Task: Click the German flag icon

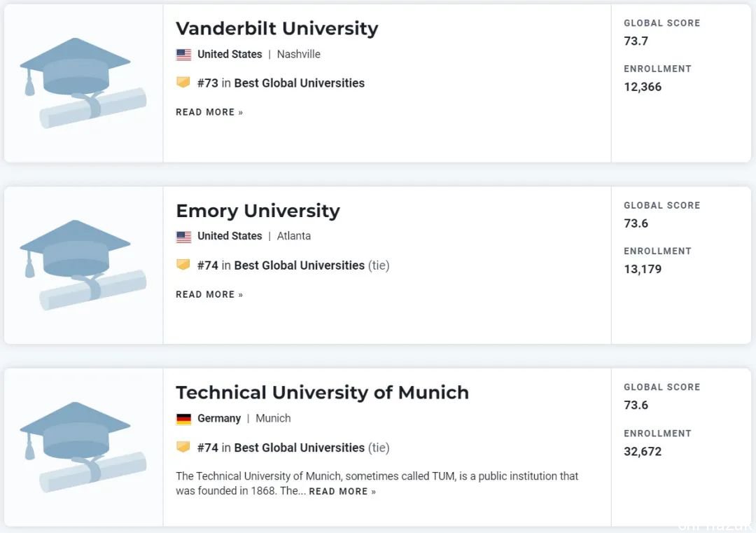Action: 183,419
